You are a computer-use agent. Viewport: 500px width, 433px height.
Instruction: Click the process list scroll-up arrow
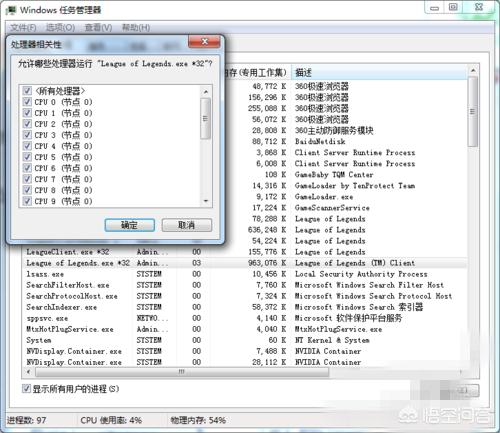point(473,71)
